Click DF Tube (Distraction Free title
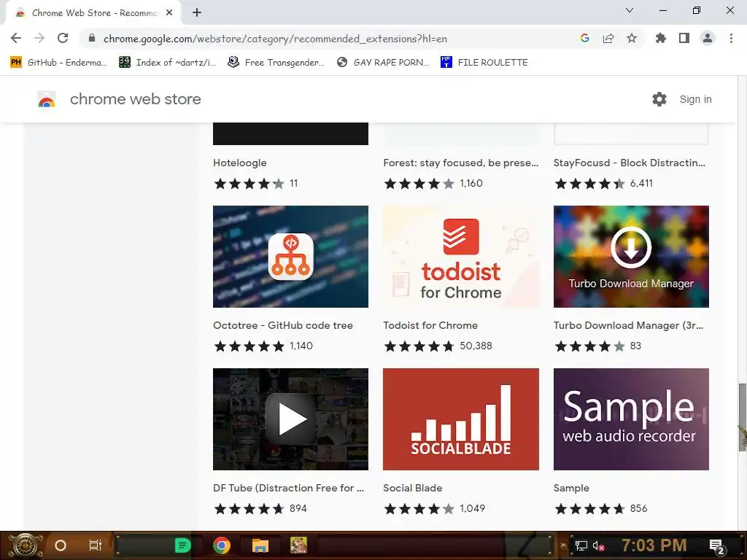 [x=288, y=488]
